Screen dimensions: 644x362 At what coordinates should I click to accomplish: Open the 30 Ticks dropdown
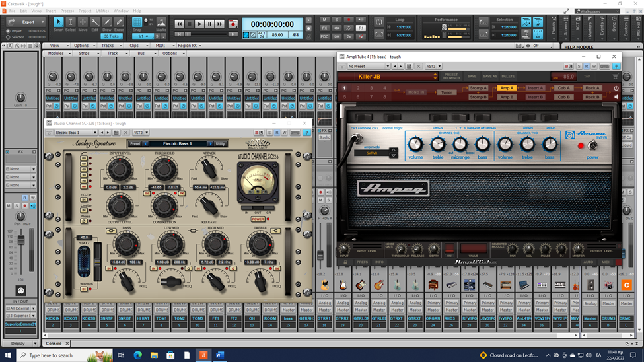(111, 36)
